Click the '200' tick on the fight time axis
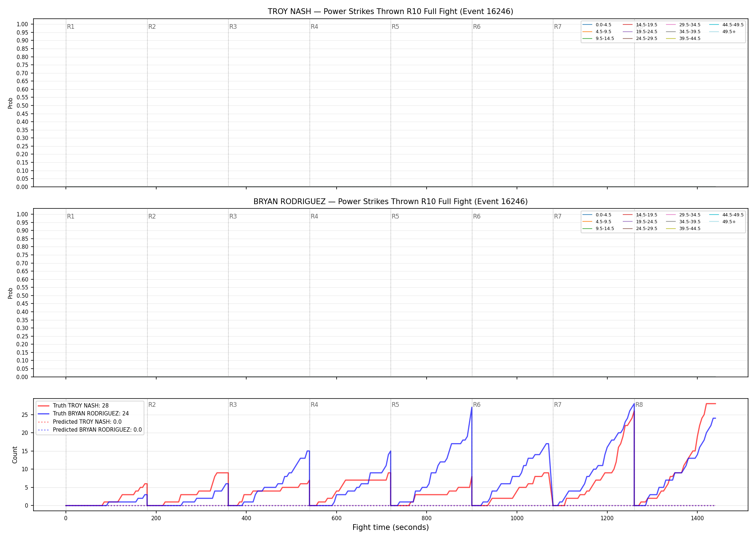 [x=156, y=518]
